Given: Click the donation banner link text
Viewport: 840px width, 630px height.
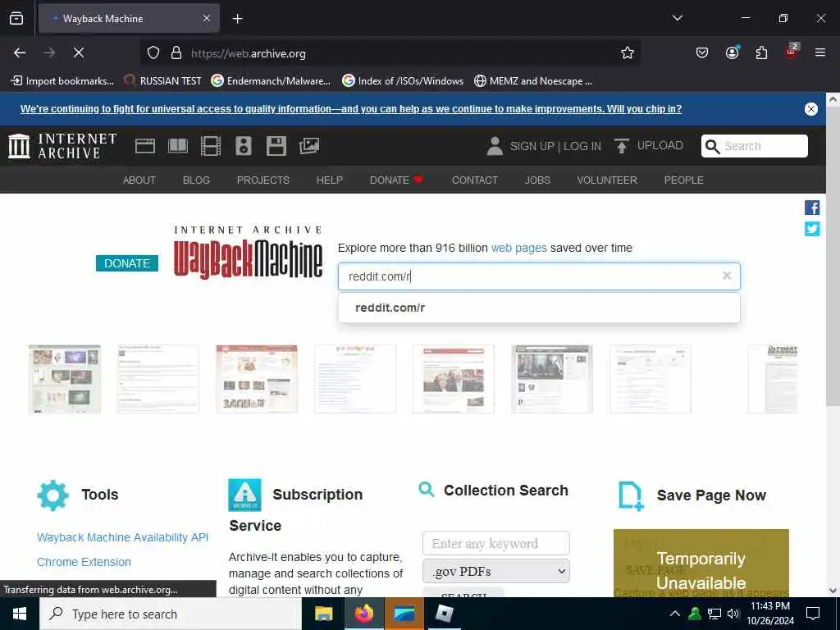Looking at the screenshot, I should point(351,109).
